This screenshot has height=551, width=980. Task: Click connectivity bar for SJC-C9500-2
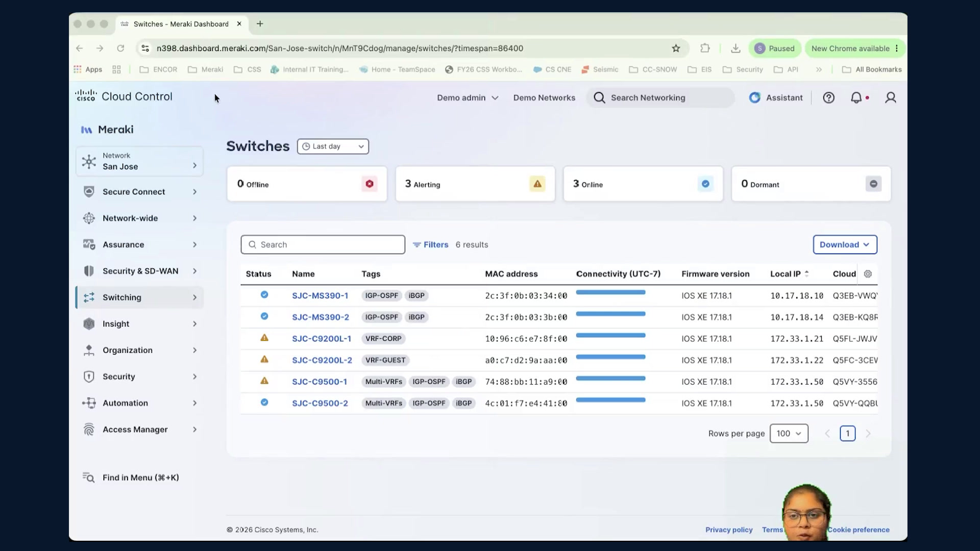click(x=610, y=400)
